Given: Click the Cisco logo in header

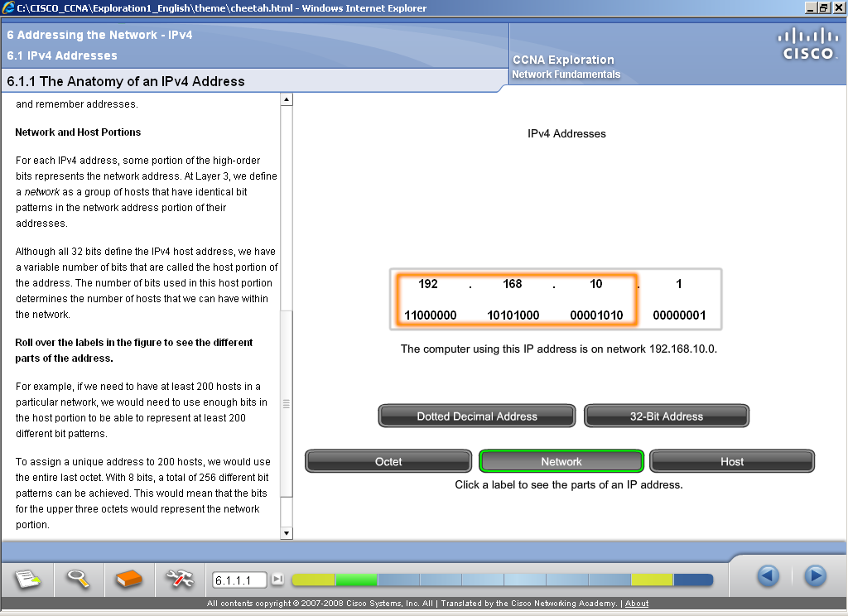Looking at the screenshot, I should tap(808, 43).
